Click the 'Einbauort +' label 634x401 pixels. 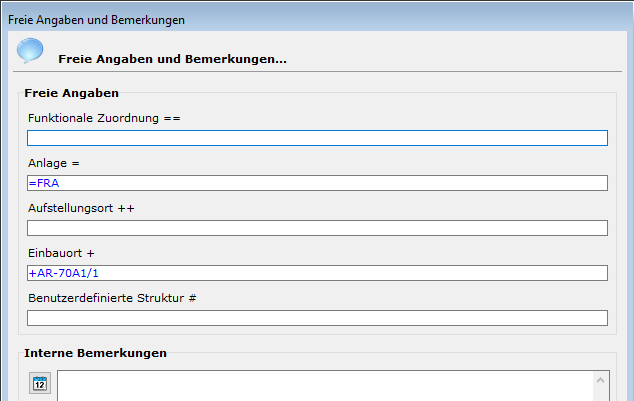pos(61,253)
